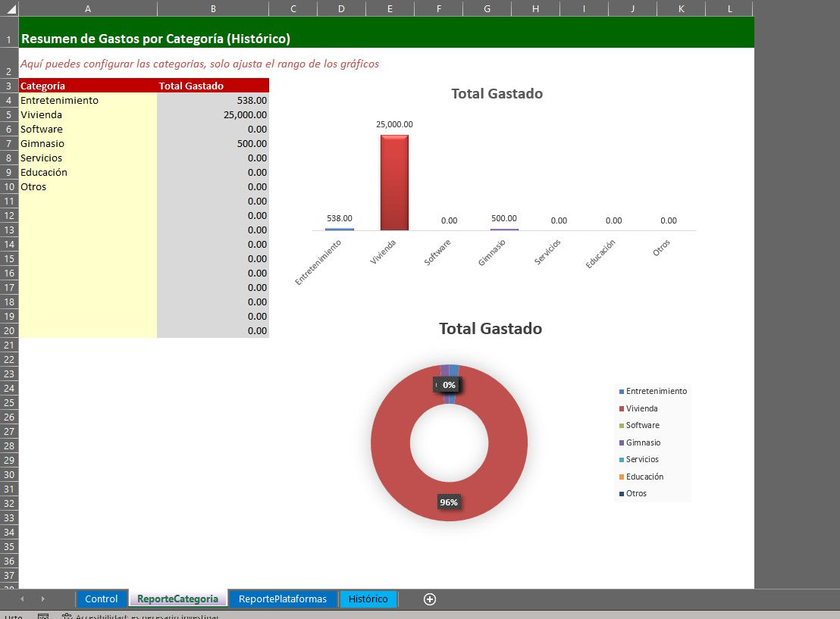The height and width of the screenshot is (619, 840).
Task: Click the red Vivienda bar in chart
Action: pos(394,183)
